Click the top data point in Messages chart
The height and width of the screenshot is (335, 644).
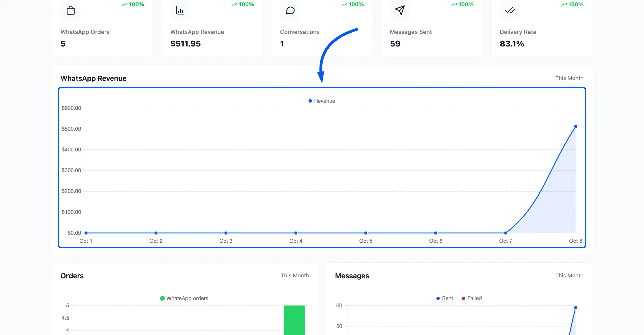576,308
